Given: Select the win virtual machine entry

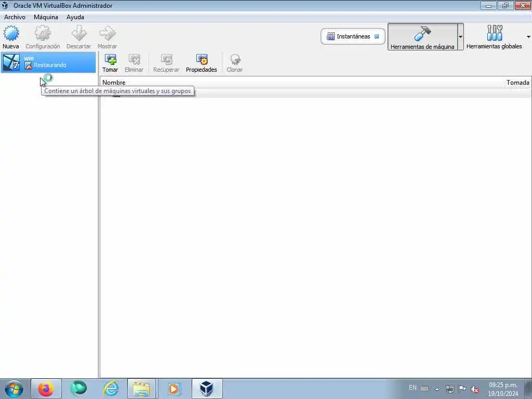Looking at the screenshot, I should (48, 62).
